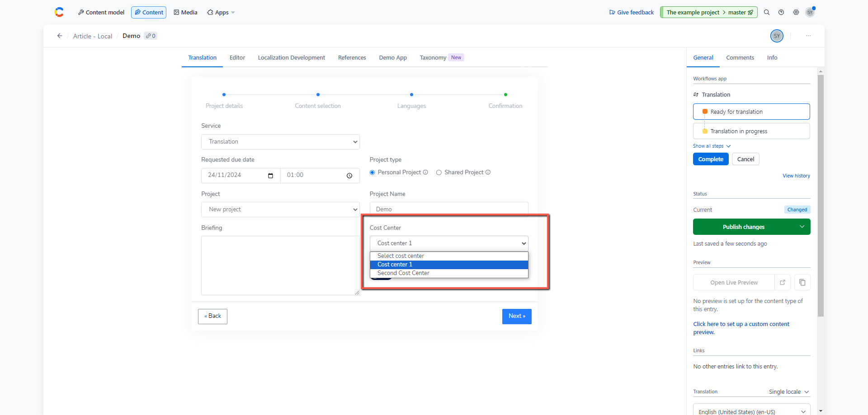Open the Project dropdown showing New project
The height and width of the screenshot is (415, 868).
click(x=280, y=210)
